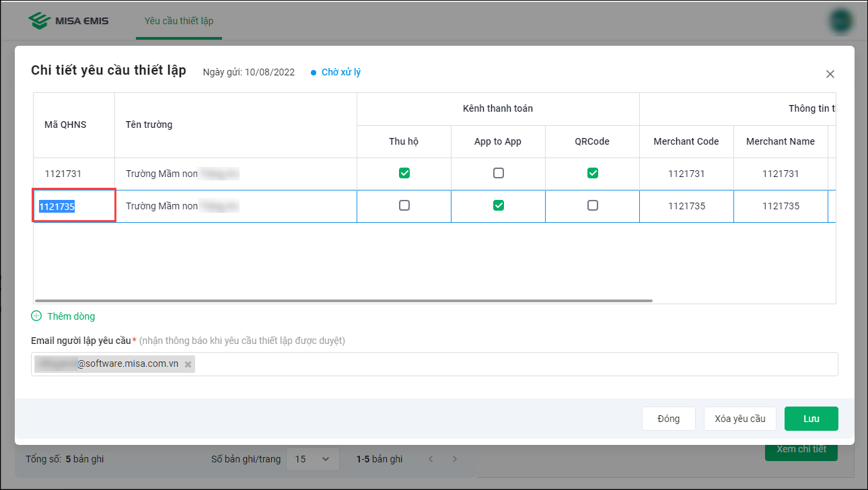Remove the email tag with its x icon
The height and width of the screenshot is (490, 868).
pyautogui.click(x=188, y=364)
